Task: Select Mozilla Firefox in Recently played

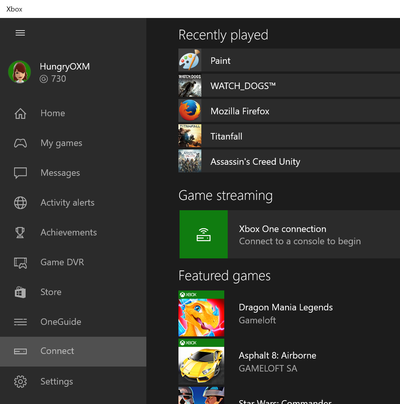Action: 289,111
